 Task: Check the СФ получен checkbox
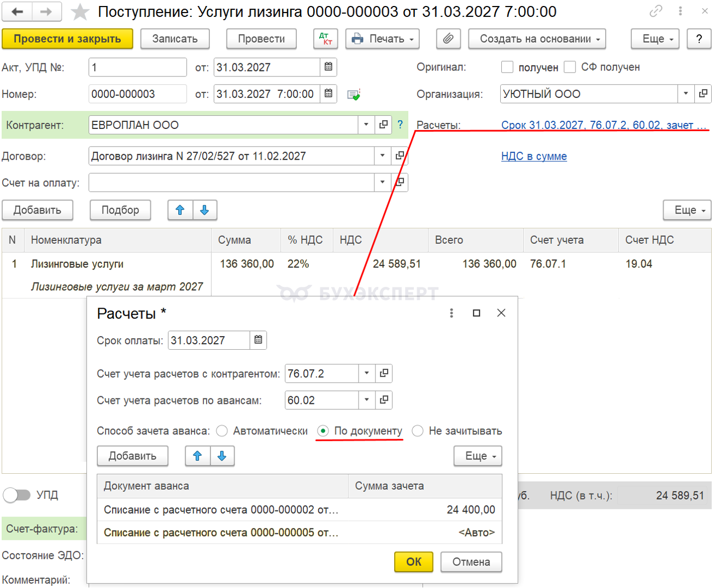(x=570, y=67)
